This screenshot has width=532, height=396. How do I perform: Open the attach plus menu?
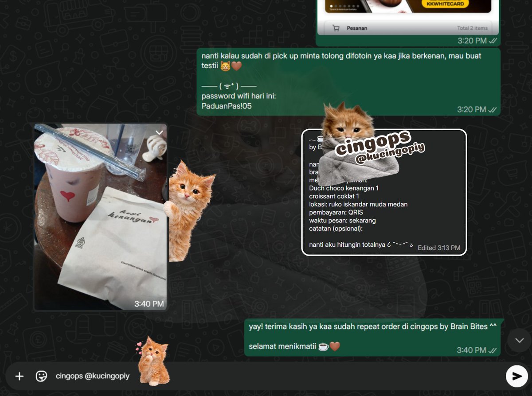coord(20,376)
